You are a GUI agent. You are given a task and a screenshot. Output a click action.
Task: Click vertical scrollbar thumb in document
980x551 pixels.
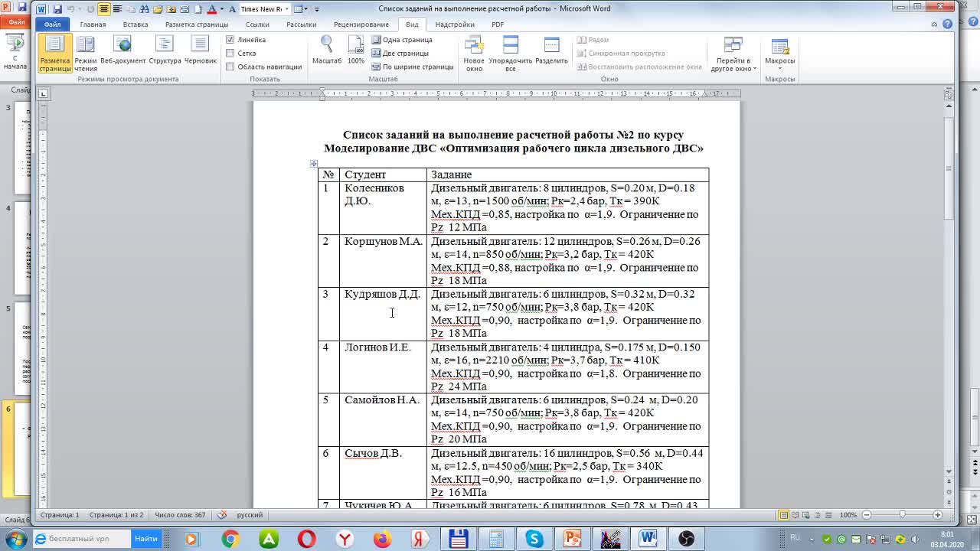click(x=949, y=169)
